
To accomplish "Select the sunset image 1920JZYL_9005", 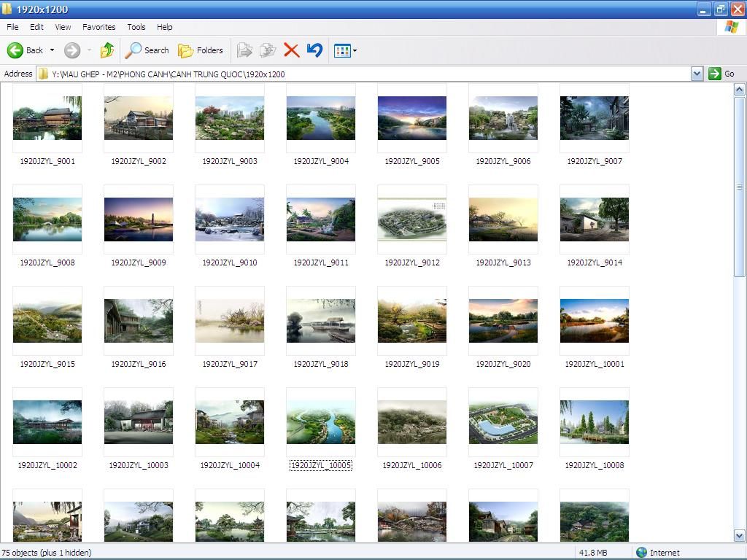I will pos(412,118).
